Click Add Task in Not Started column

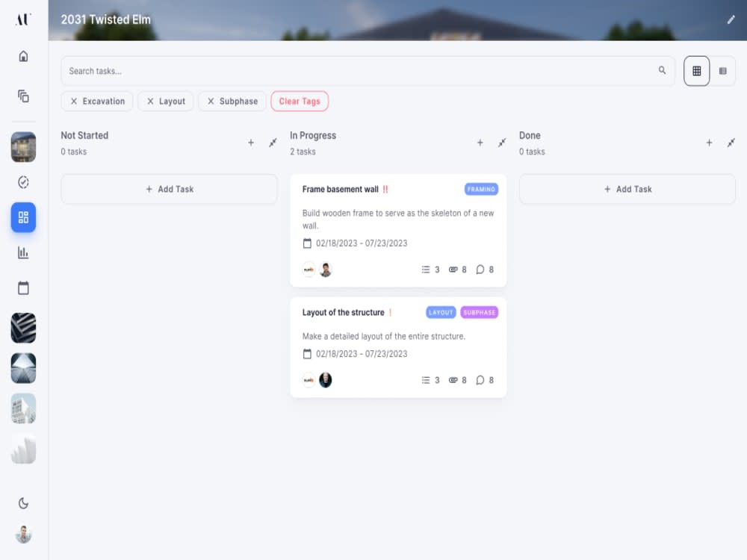pos(169,189)
